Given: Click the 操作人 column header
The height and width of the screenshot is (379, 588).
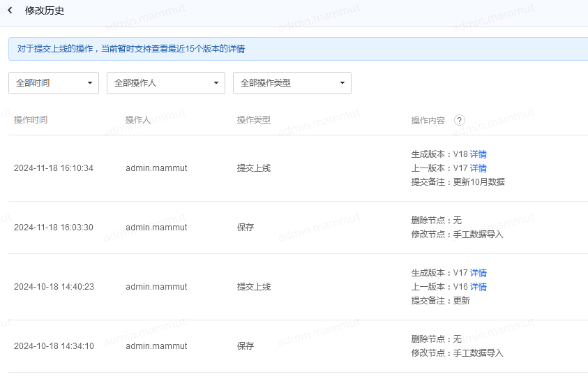Looking at the screenshot, I should pos(138,120).
